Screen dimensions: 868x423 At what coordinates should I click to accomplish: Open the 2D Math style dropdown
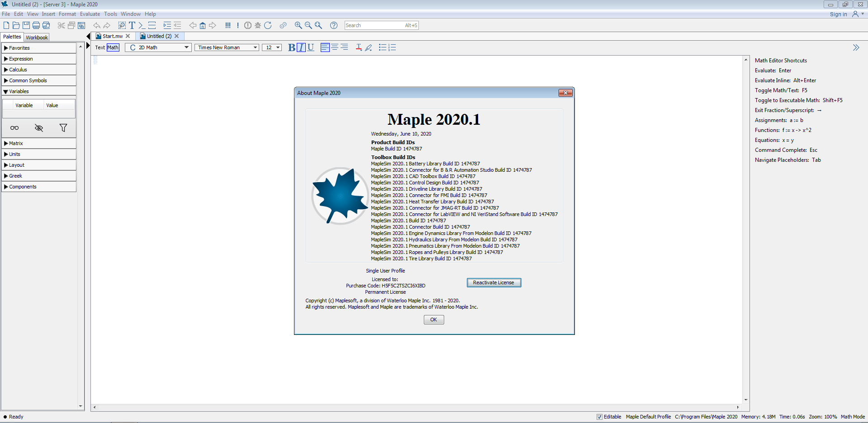(x=158, y=47)
